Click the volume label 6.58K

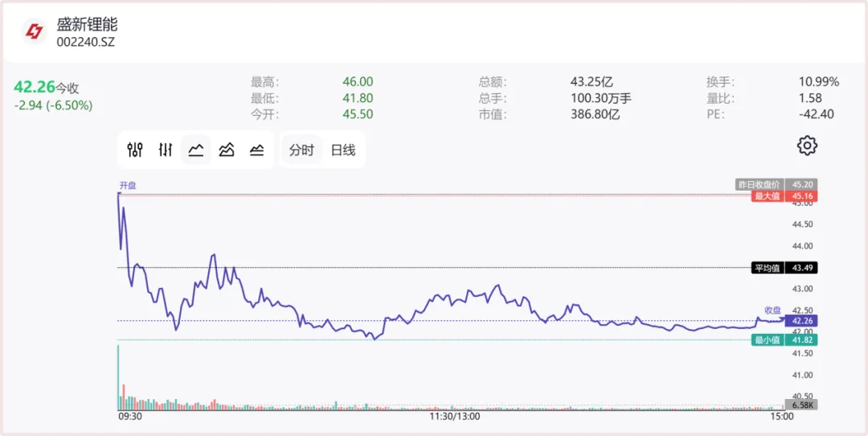(801, 405)
